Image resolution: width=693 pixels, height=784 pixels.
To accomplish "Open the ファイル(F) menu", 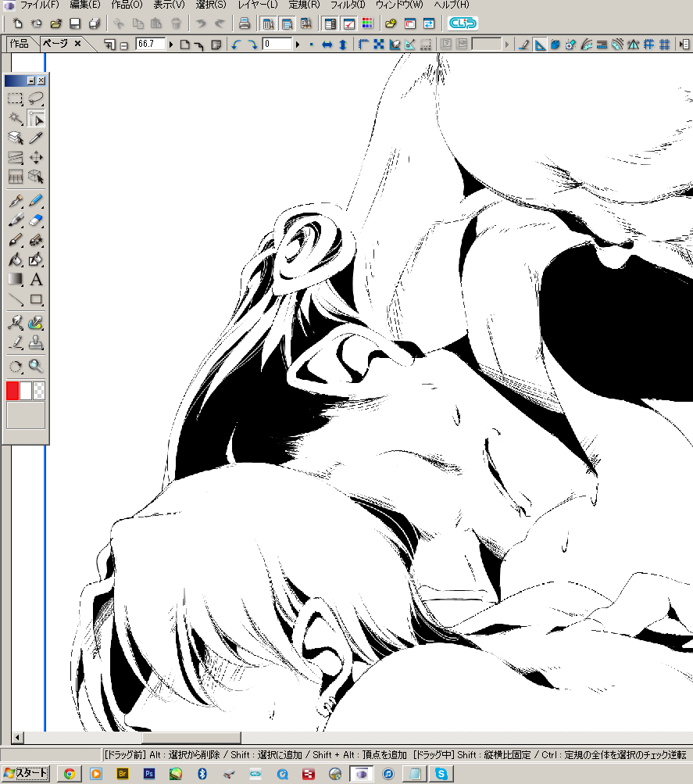I will click(40, 5).
